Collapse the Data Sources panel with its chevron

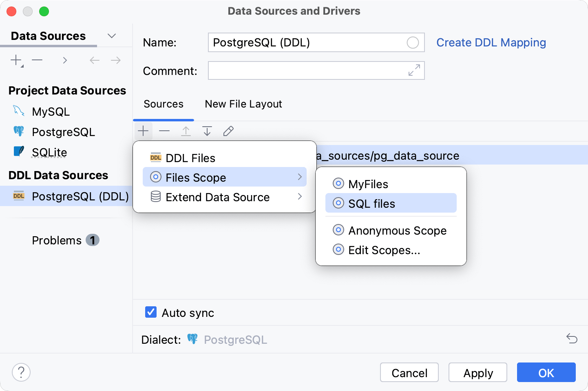(x=112, y=36)
